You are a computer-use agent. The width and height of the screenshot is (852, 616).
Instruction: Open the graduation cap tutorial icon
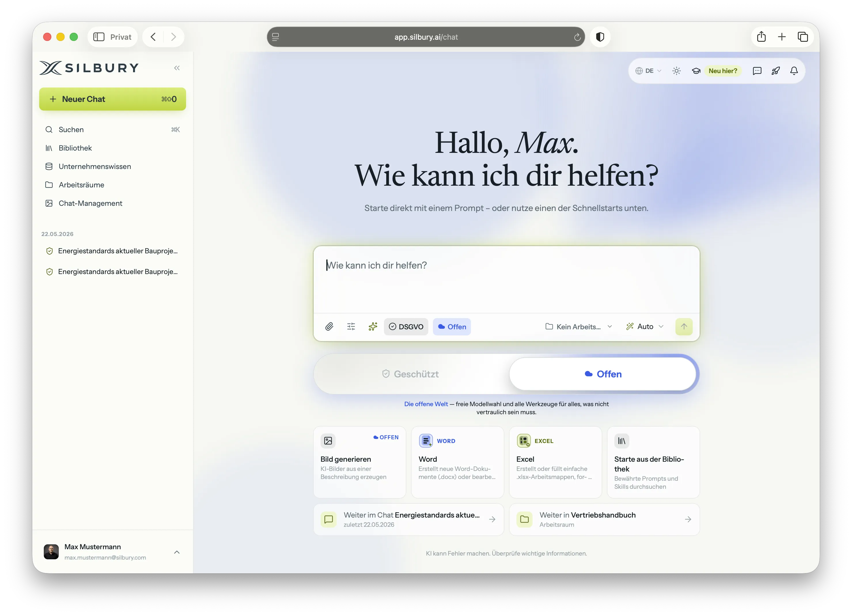coord(696,71)
